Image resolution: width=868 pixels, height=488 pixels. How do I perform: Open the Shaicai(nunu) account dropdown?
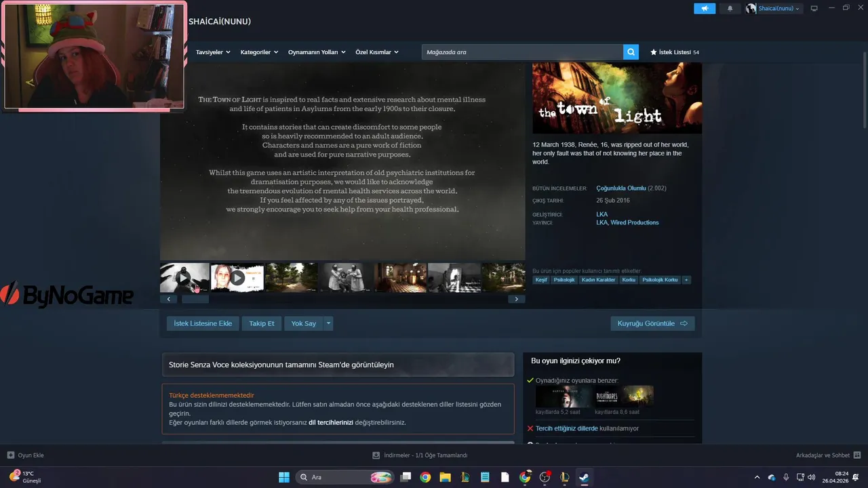[x=774, y=9]
